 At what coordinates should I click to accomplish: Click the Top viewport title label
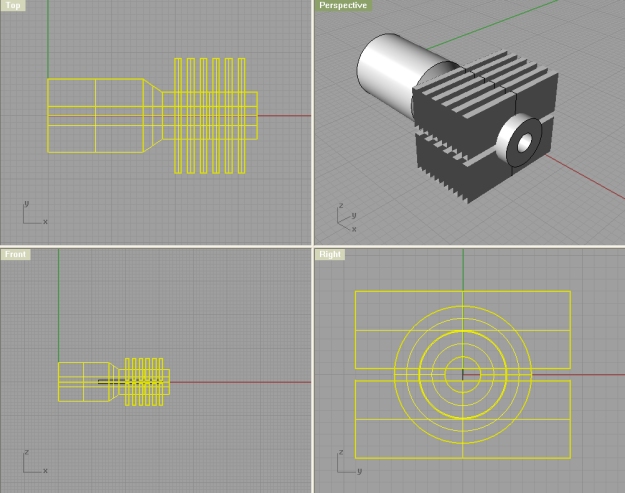pyautogui.click(x=13, y=5)
